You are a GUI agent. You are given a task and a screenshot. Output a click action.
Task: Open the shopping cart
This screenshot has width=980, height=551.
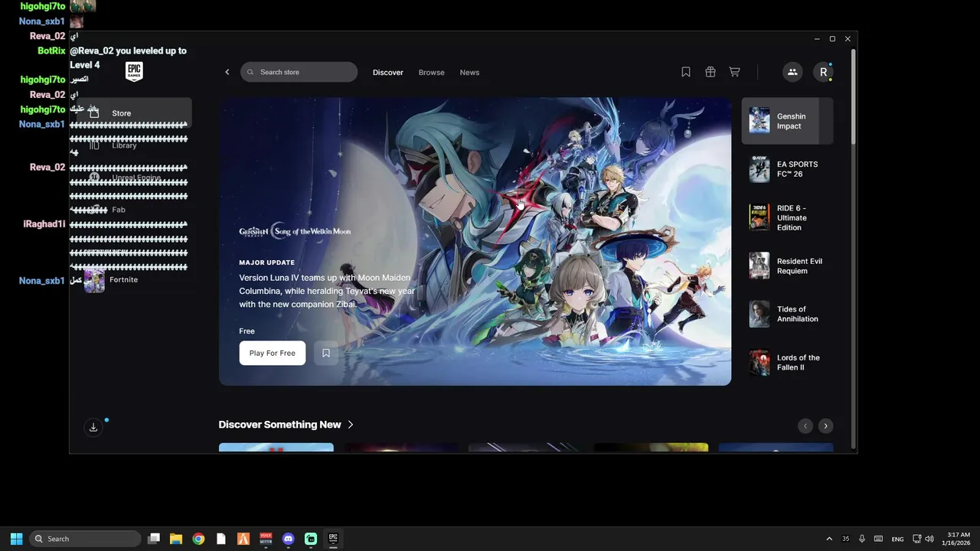coord(734,72)
